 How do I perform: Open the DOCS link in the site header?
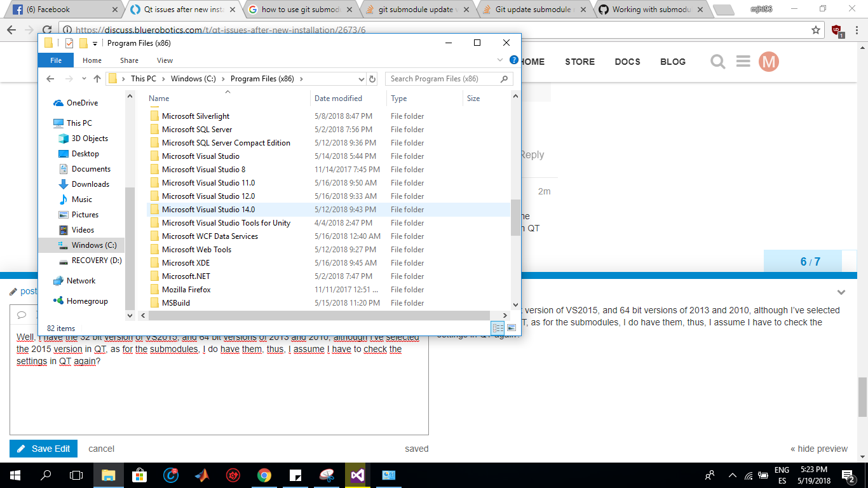coord(628,62)
